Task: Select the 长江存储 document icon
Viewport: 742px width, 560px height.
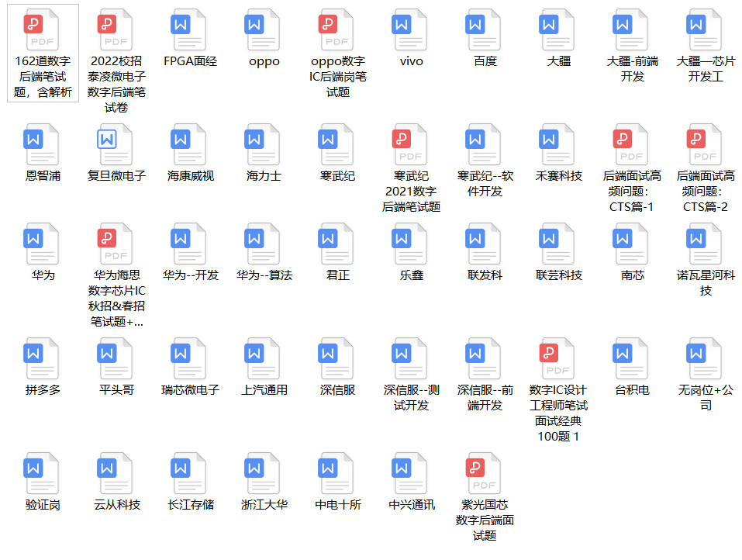Action: click(x=189, y=473)
